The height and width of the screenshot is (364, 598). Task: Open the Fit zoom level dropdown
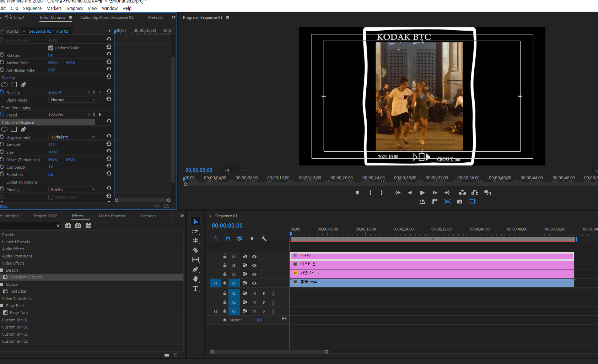234,170
